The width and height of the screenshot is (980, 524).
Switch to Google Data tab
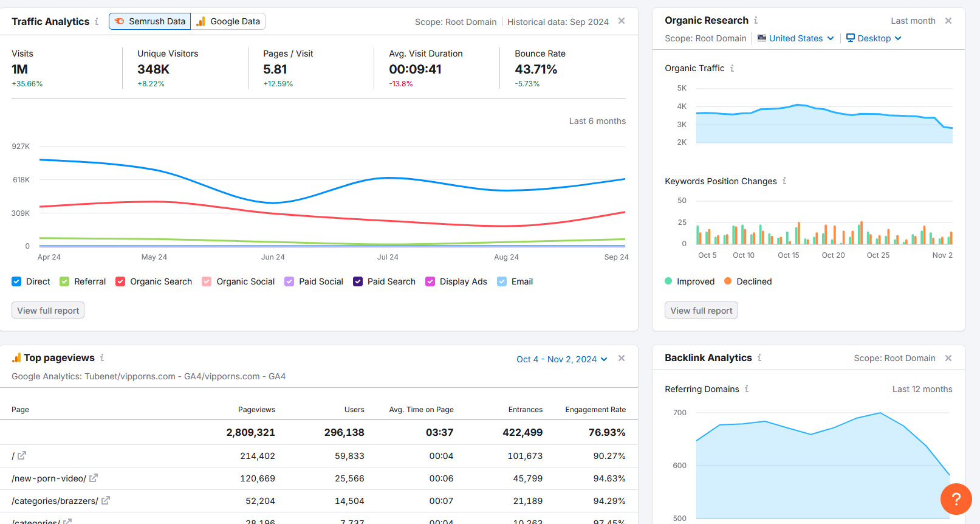click(x=228, y=21)
